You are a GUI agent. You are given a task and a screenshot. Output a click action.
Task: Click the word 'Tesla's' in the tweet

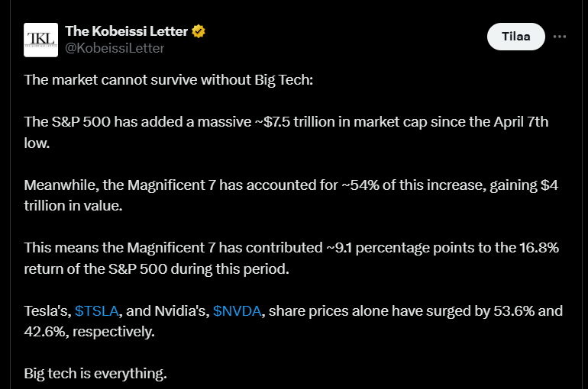[47, 311]
